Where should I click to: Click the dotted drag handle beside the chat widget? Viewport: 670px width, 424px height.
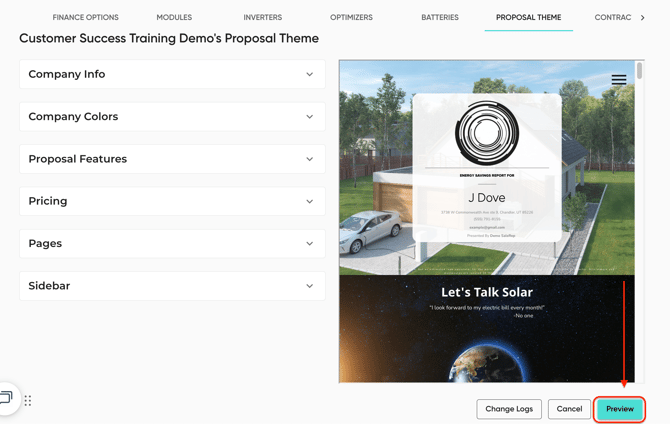tap(28, 400)
